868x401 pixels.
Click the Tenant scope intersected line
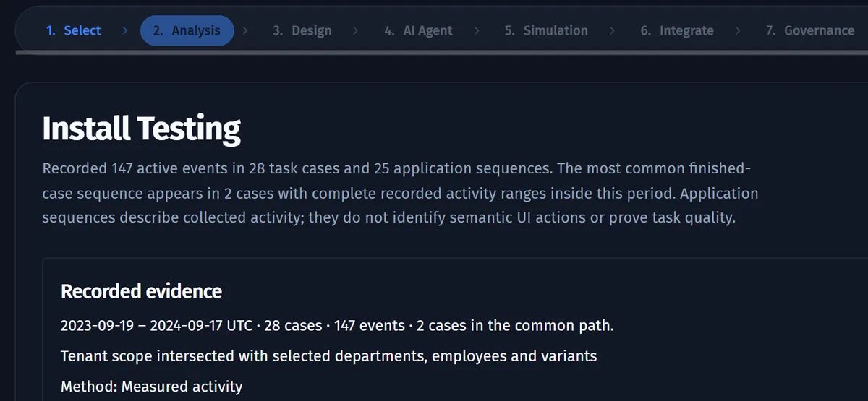[329, 356]
